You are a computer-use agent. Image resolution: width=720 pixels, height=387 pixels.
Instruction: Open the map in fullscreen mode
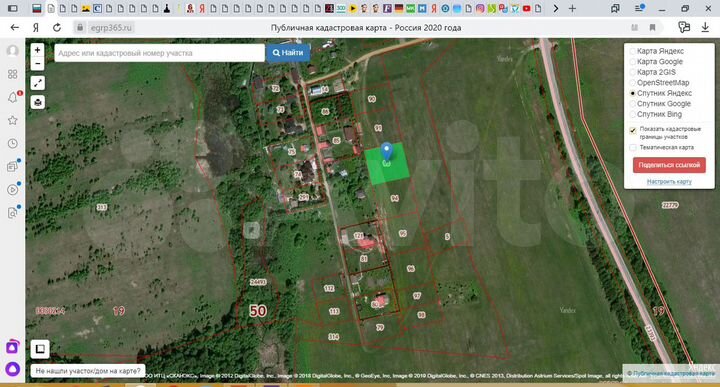38,83
